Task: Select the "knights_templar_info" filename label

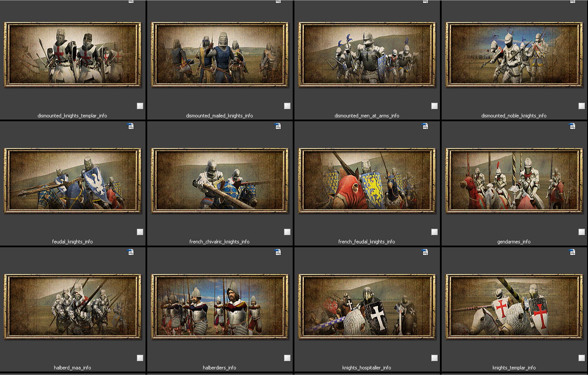Action: pos(514,368)
